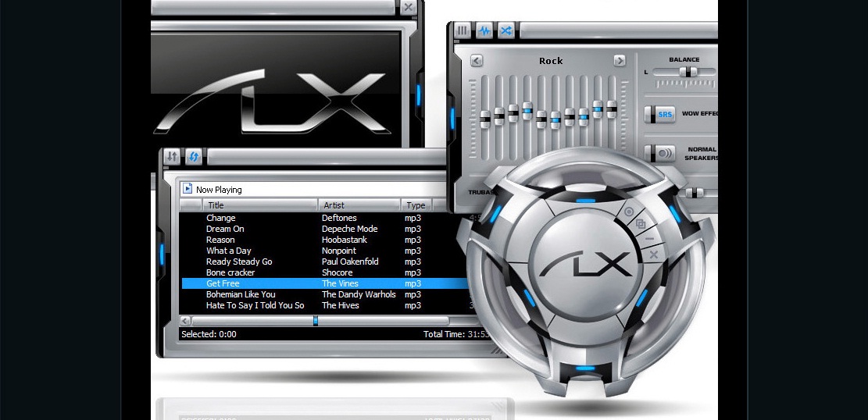Image resolution: width=868 pixels, height=420 pixels.
Task: Sort the playlist by the Title column
Action: tap(260, 205)
